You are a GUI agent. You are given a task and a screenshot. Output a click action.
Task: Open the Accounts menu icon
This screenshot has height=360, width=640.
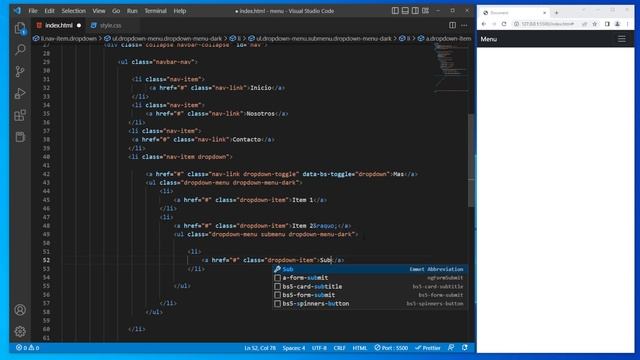[x=20, y=310]
